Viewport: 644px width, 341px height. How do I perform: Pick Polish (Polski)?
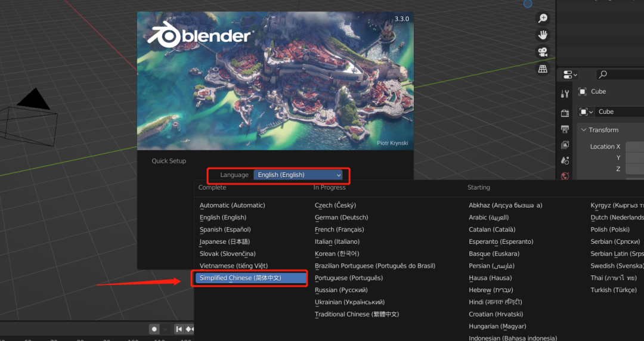(x=610, y=230)
